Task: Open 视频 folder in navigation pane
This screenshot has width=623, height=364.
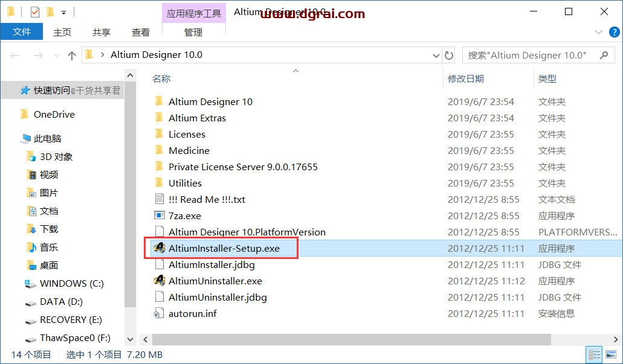Action: pyautogui.click(x=49, y=174)
